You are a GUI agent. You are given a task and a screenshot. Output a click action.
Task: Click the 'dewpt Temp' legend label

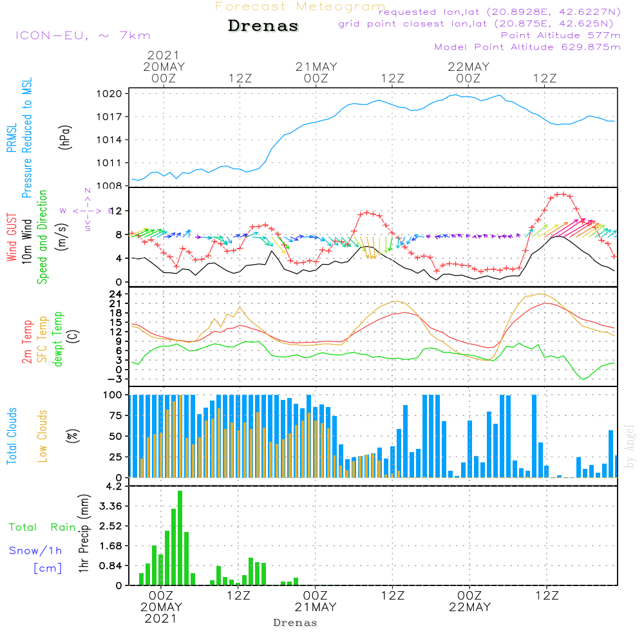[x=57, y=339]
